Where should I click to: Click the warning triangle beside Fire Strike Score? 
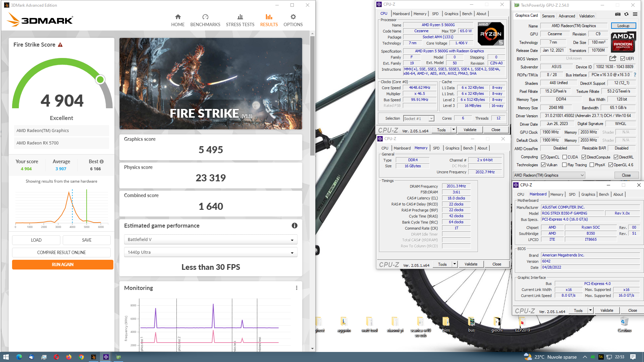pyautogui.click(x=60, y=45)
